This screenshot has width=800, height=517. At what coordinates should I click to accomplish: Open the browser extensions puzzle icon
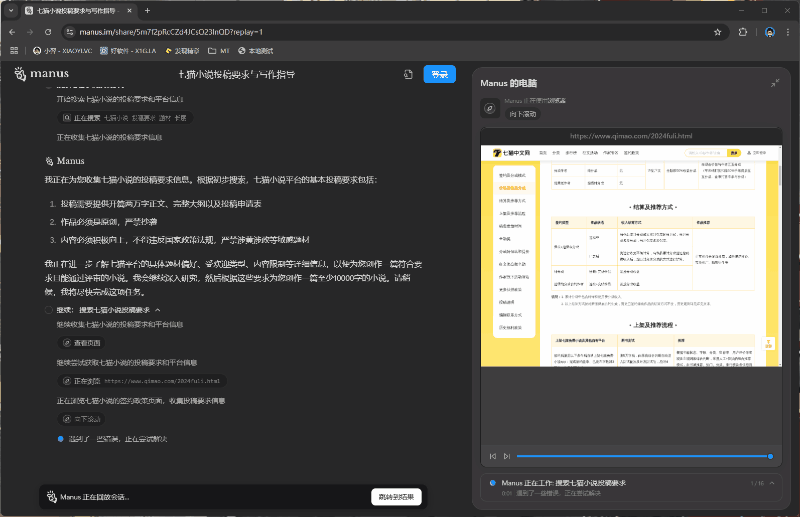point(743,32)
